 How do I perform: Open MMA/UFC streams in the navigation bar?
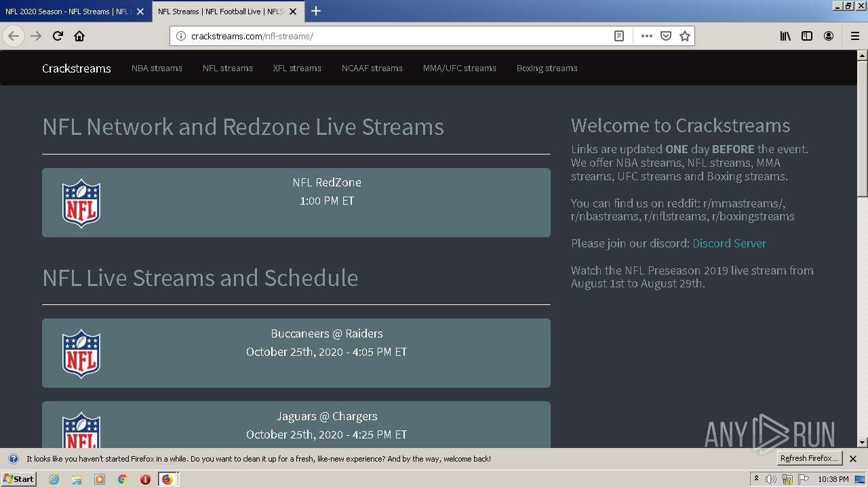460,68
